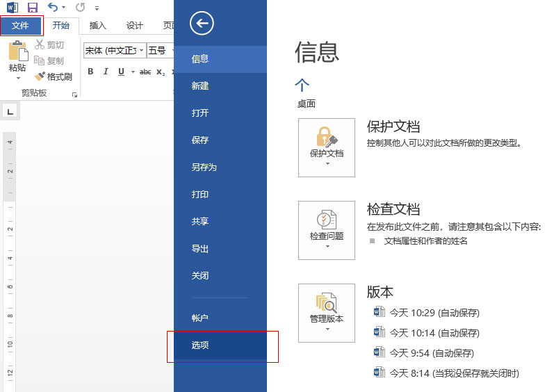Click the subscript X₂ icon
Screen dimensions: 554x392
coord(161,72)
